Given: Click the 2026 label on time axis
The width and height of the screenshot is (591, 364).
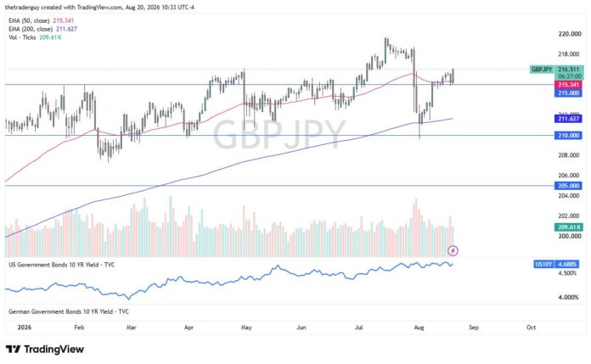Looking at the screenshot, I should pyautogui.click(x=25, y=328).
